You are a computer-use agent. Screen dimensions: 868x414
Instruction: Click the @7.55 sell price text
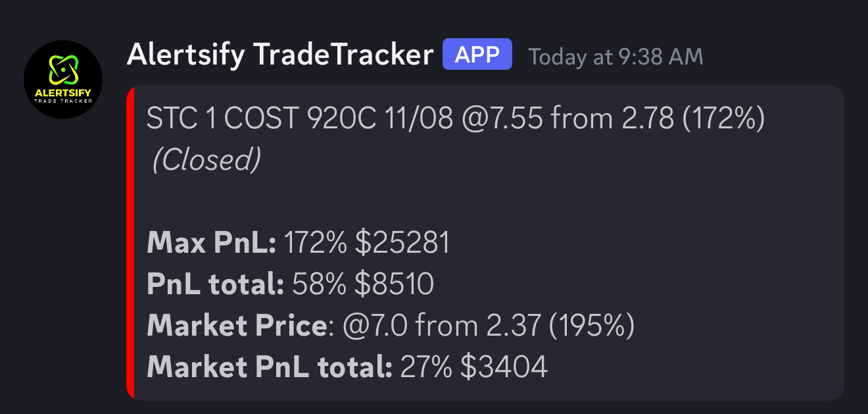click(502, 119)
